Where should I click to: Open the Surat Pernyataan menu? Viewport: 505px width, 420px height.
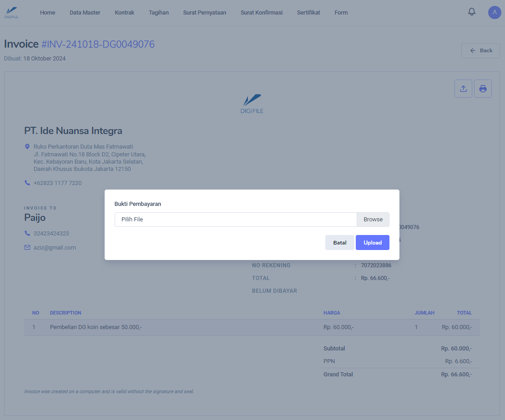(x=204, y=13)
